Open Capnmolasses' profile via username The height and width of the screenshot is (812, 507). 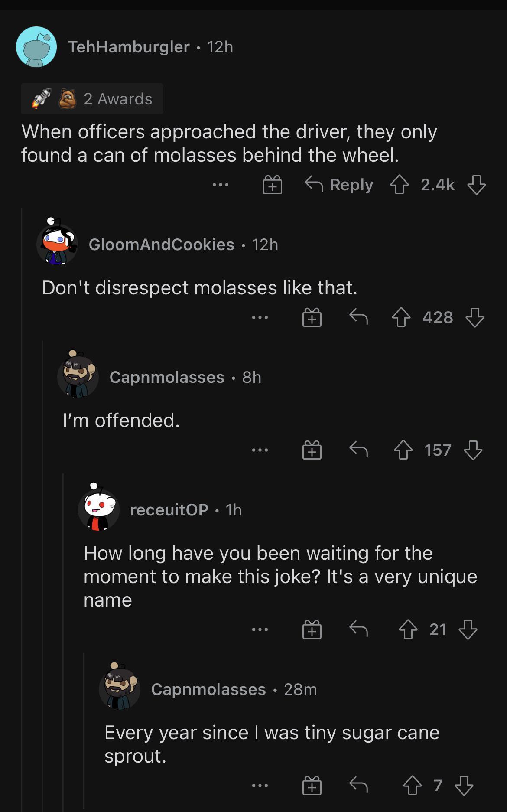[x=166, y=377]
